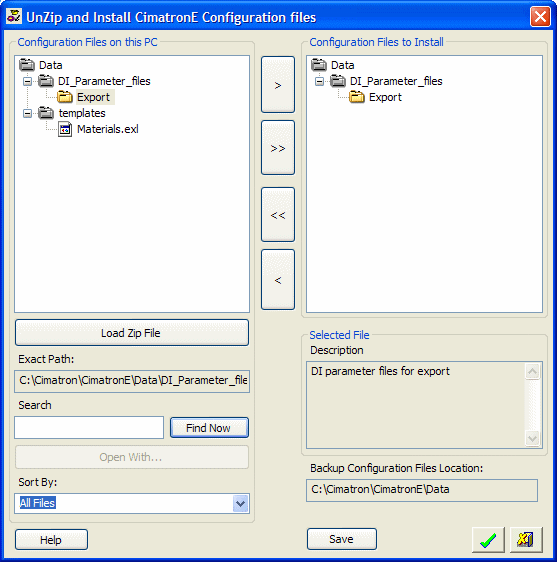Image resolution: width=557 pixels, height=562 pixels.
Task: Collapse the templates node in left tree
Action: pos(27,114)
